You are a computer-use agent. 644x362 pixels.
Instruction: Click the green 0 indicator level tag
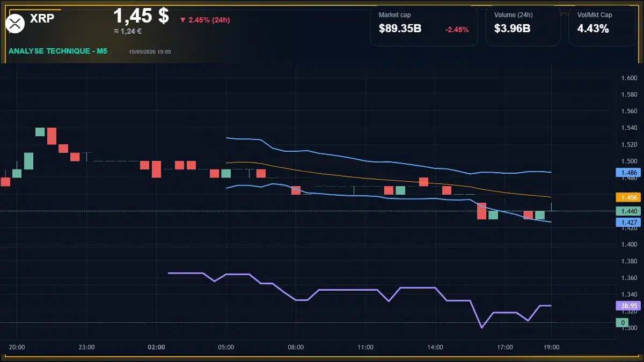(622, 322)
